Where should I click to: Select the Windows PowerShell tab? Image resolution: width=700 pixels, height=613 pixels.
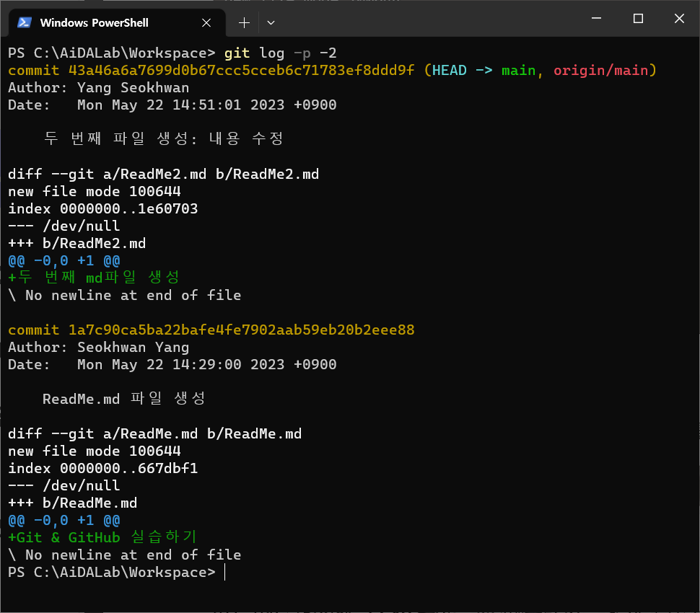(117, 23)
